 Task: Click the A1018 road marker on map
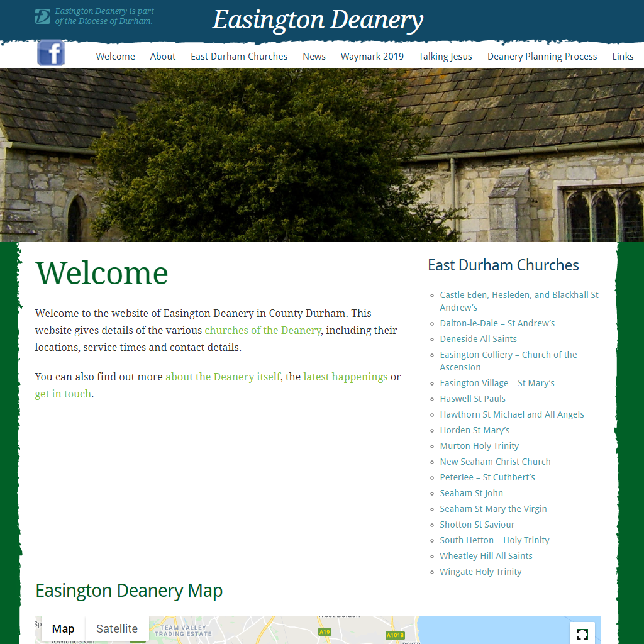395,635
